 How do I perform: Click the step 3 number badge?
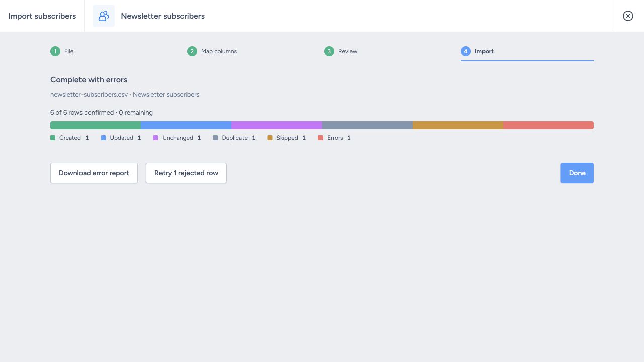(329, 51)
